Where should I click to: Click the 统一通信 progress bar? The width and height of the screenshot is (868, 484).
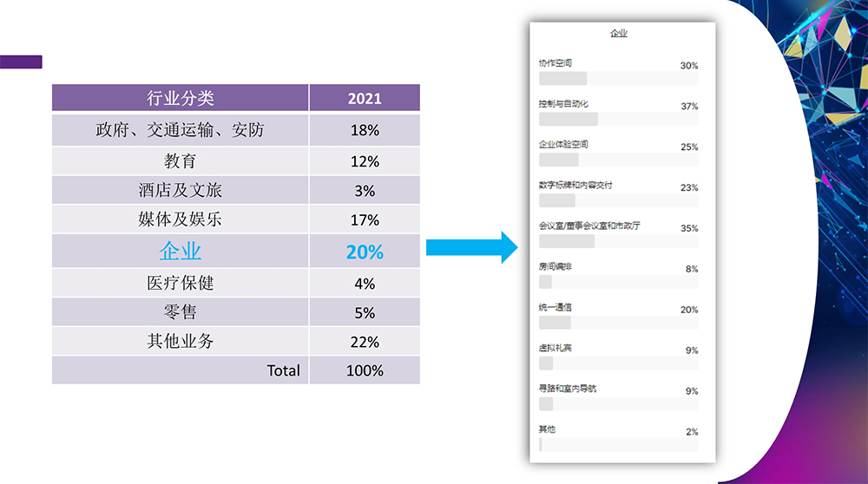point(618,323)
